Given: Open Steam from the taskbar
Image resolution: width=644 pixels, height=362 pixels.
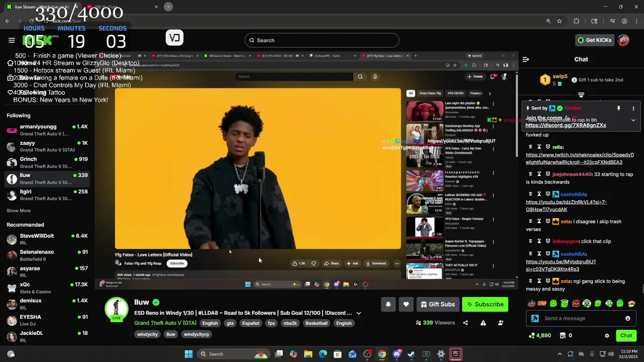Looking at the screenshot, I should coord(411,354).
